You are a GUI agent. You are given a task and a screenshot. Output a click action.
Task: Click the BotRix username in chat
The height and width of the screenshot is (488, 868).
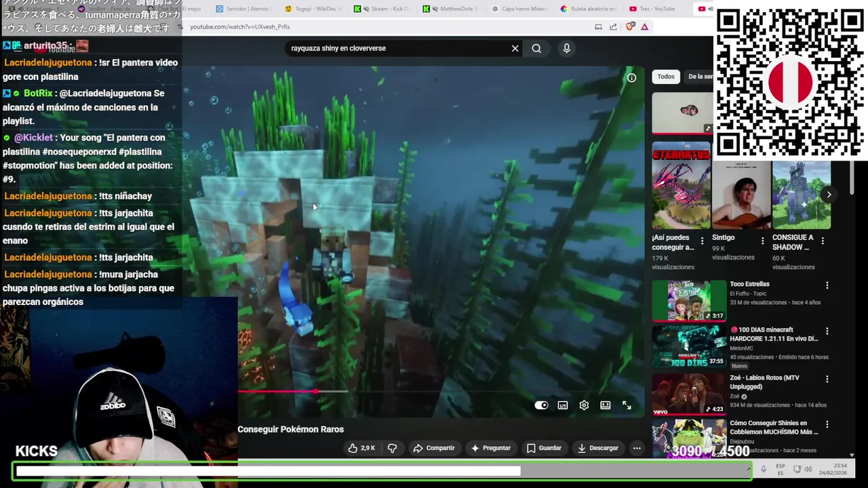click(38, 93)
